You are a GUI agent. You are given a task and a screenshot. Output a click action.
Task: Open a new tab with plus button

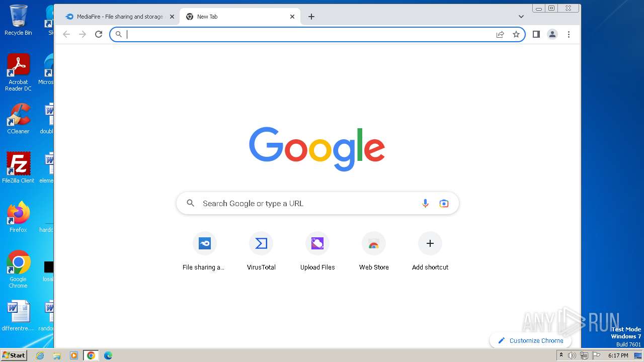point(311,17)
